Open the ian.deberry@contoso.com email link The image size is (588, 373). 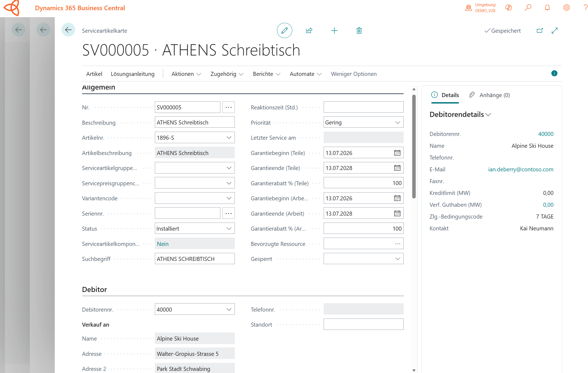pyautogui.click(x=521, y=169)
